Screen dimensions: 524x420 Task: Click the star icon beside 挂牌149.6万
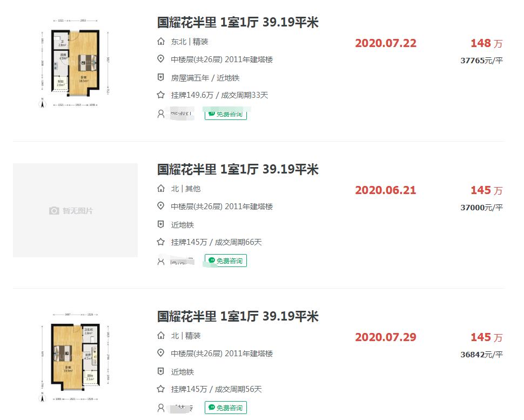[x=160, y=95]
